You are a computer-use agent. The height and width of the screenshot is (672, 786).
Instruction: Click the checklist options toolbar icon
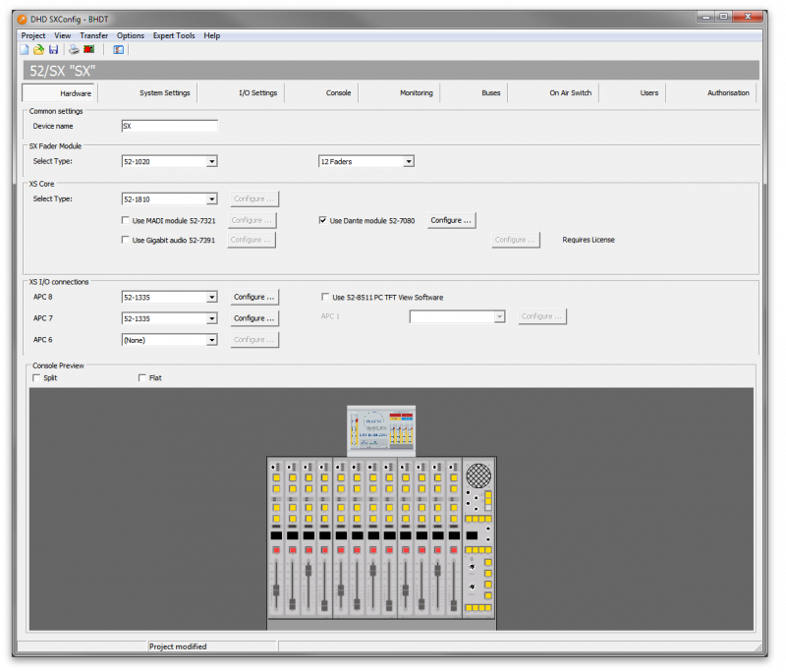pyautogui.click(x=118, y=49)
